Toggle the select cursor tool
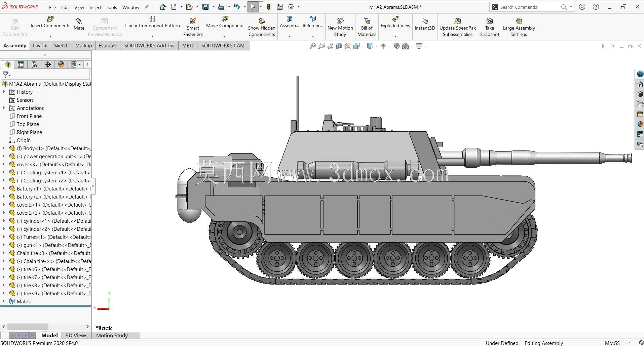This screenshot has width=644, height=346. coord(253,7)
